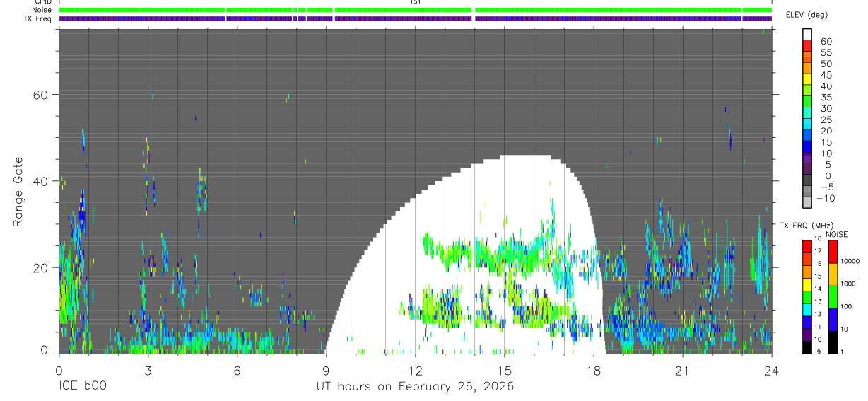Screen dimensions: 868x401
Task: Click 'UT hours on February 26, 2026' axis title
Action: [414, 387]
